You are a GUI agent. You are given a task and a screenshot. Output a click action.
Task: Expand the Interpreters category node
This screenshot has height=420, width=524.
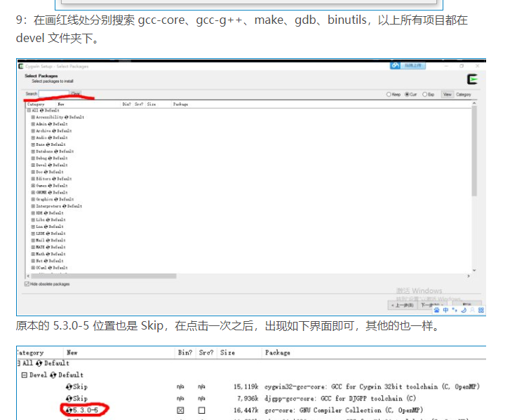click(x=33, y=206)
